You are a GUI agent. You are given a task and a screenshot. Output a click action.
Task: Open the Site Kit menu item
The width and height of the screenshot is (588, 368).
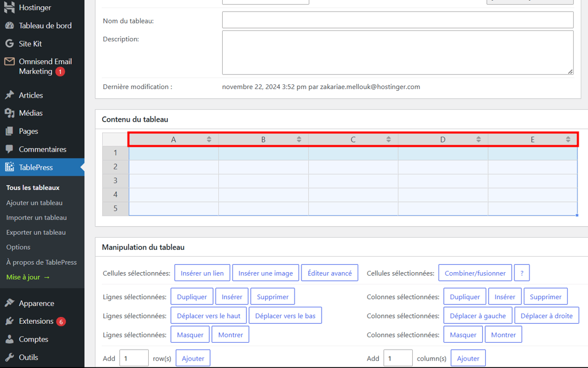(30, 44)
